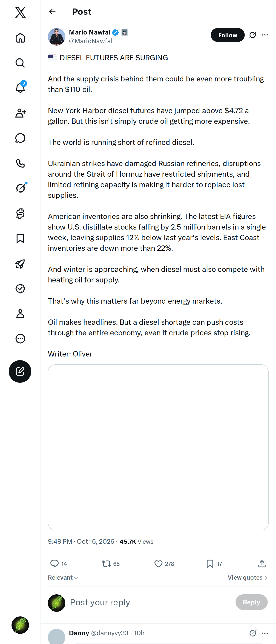Open Grok in the sidebar
The width and height of the screenshot is (276, 644).
tap(20, 188)
